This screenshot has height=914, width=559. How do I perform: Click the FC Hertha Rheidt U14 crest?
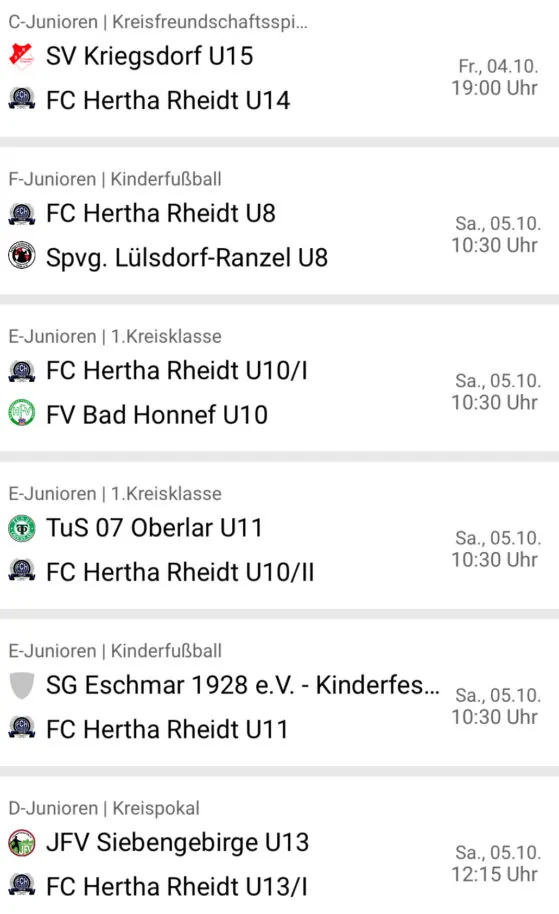click(22, 99)
